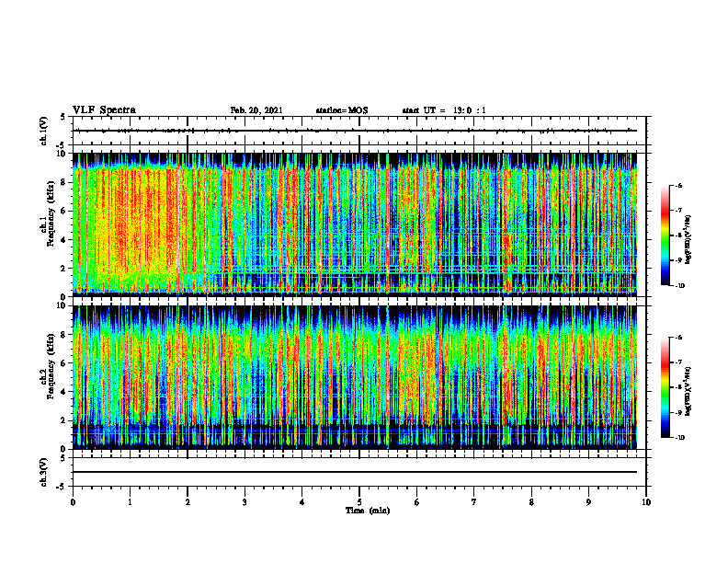Click the "ch.3(V)" axis label
Viewport: 728px width, 563px height.
click(43, 472)
